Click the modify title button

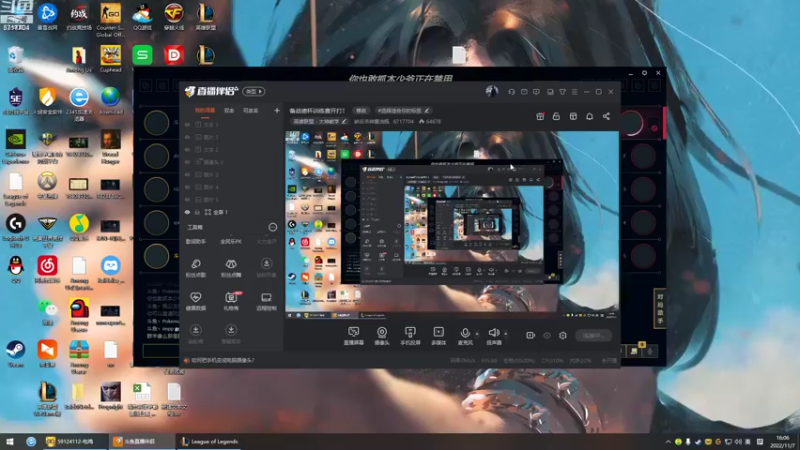point(361,111)
